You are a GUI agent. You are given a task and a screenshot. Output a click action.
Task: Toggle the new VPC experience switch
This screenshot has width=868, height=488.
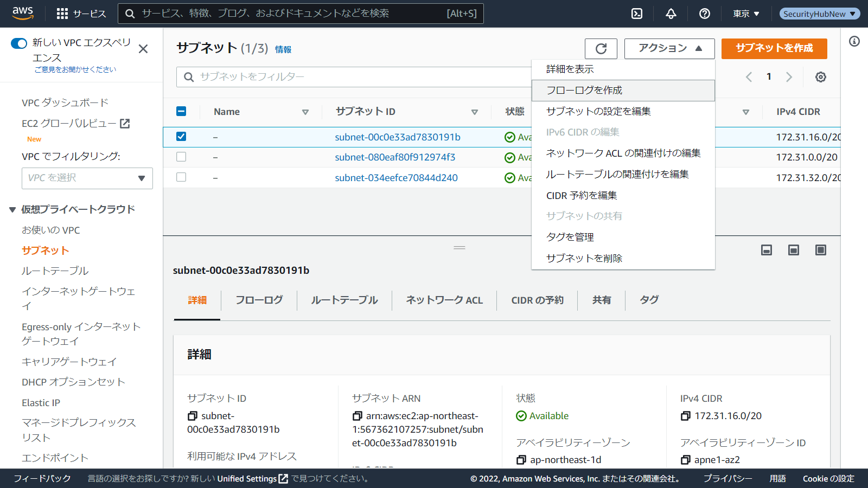click(x=19, y=43)
